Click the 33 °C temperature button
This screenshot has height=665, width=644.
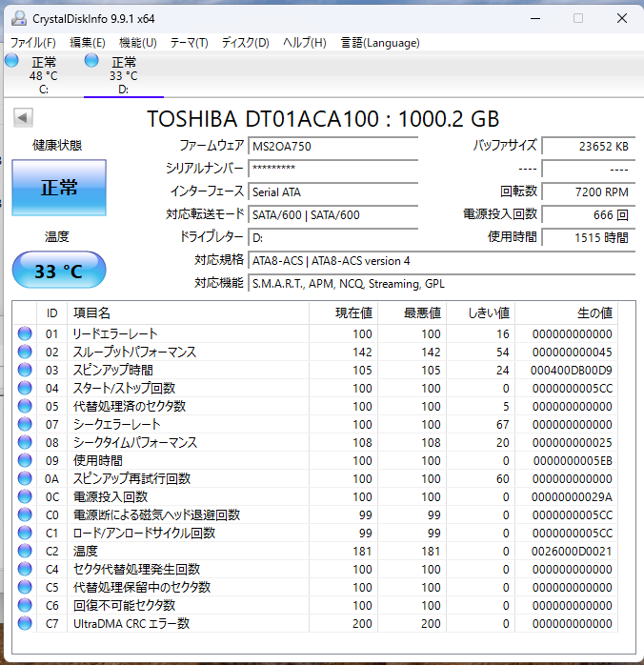[59, 271]
